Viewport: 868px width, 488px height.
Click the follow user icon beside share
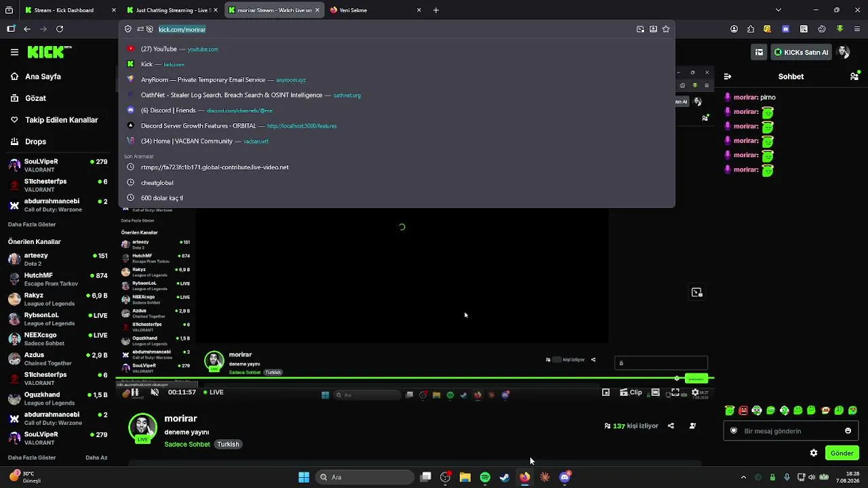click(x=692, y=426)
